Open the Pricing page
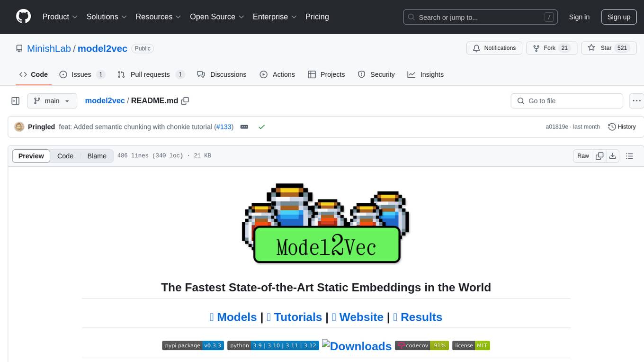Viewport: 644px width, 362px height. [317, 17]
